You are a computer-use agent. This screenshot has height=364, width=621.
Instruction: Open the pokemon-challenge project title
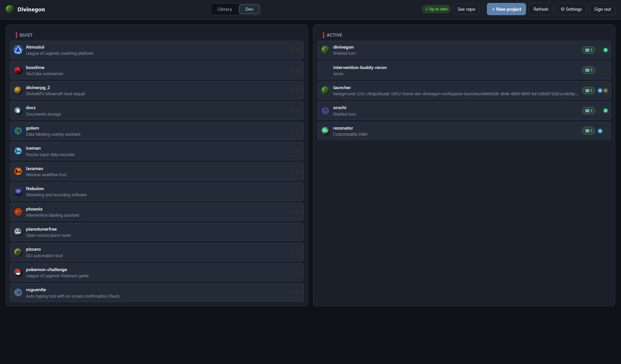point(46,269)
